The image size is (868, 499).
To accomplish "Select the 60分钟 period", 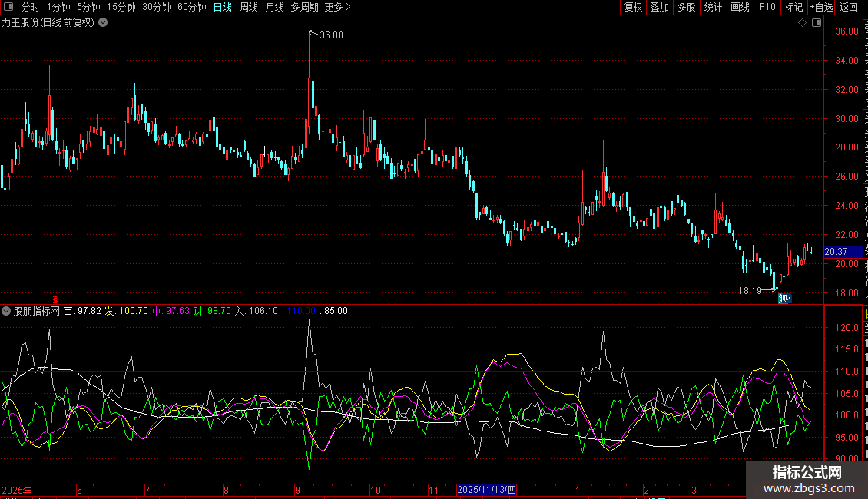I will pos(191,7).
